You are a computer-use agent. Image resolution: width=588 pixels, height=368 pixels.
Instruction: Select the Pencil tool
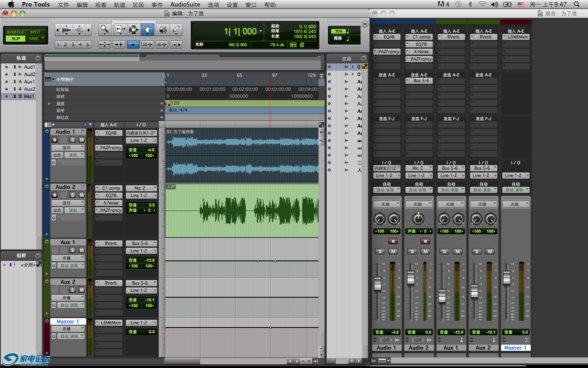176,29
